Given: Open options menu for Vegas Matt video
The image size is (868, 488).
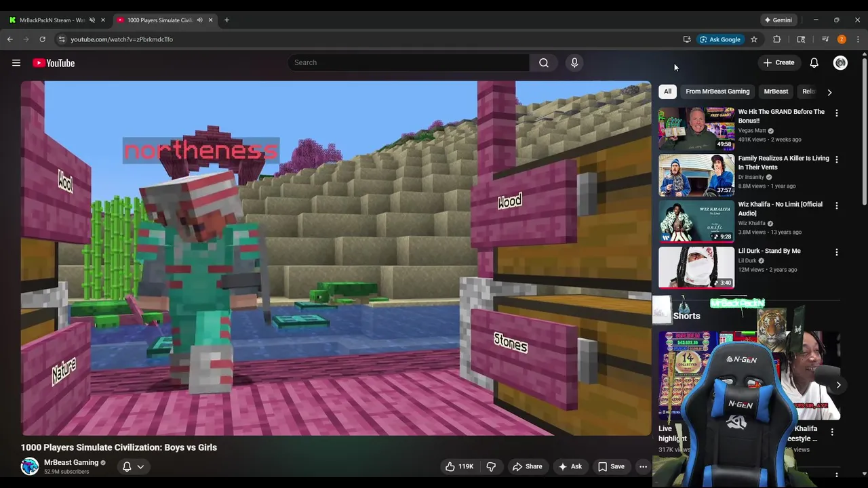Looking at the screenshot, I should click(x=836, y=113).
